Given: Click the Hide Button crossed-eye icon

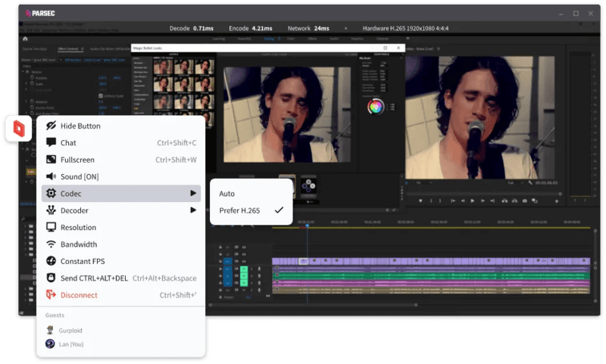Looking at the screenshot, I should click(x=51, y=126).
